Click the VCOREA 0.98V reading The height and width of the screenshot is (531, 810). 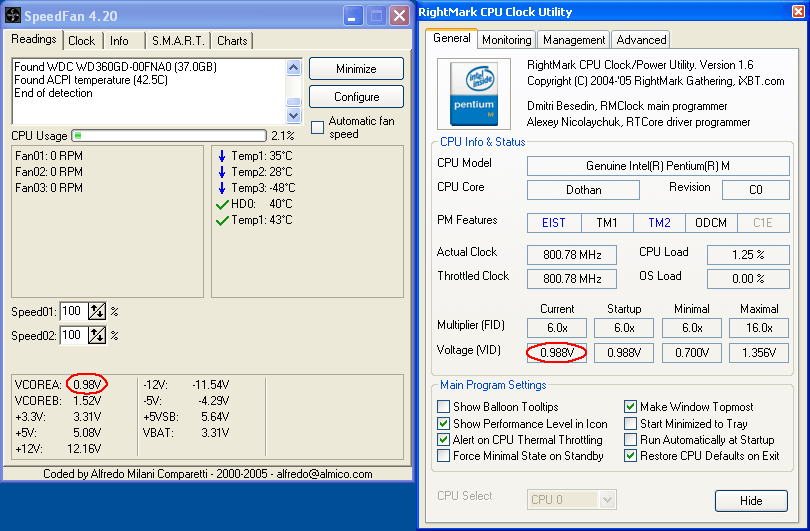pyautogui.click(x=87, y=385)
